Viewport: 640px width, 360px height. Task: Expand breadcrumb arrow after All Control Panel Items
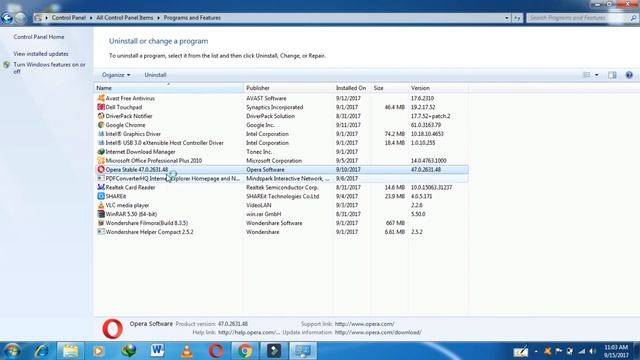pyautogui.click(x=158, y=18)
